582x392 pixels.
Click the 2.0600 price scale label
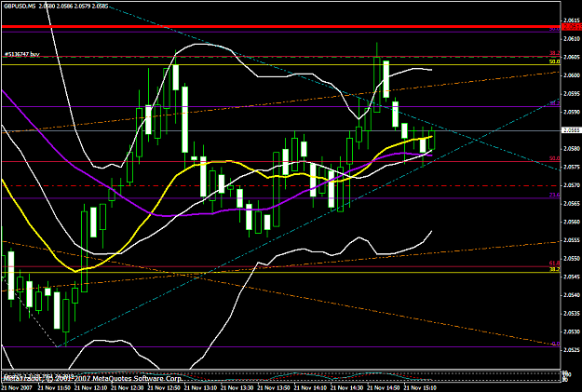pos(571,75)
